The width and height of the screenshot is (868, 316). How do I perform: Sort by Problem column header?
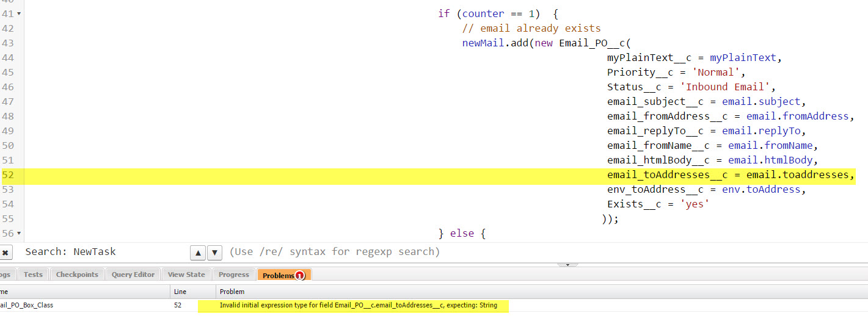coord(542,292)
